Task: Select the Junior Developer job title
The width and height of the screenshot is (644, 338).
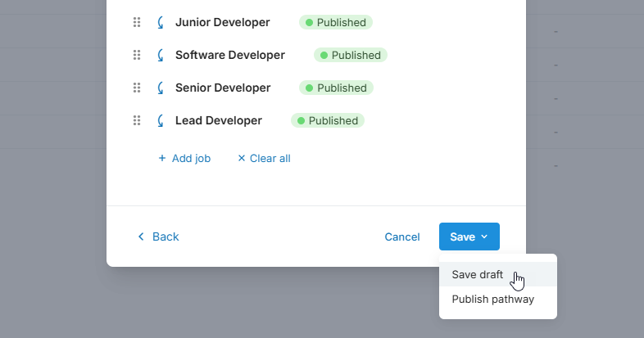Action: click(x=223, y=22)
